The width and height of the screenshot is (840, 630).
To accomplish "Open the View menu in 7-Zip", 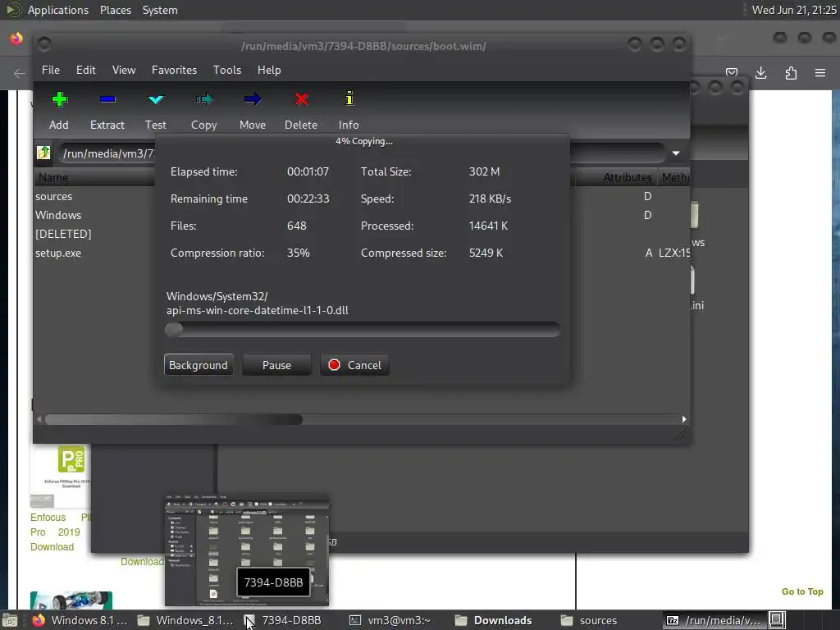I will (x=124, y=71).
